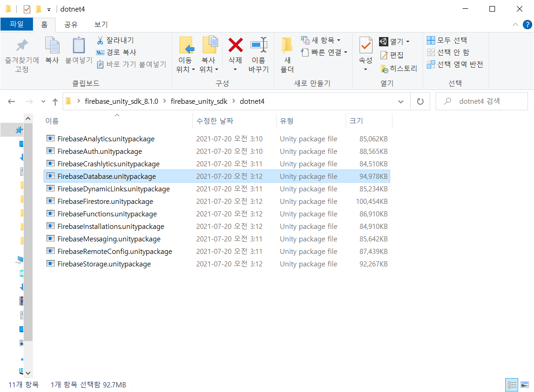This screenshot has height=392, width=534.
Task: Select FirebaseFunctions.unitypackage
Action: coord(217,214)
